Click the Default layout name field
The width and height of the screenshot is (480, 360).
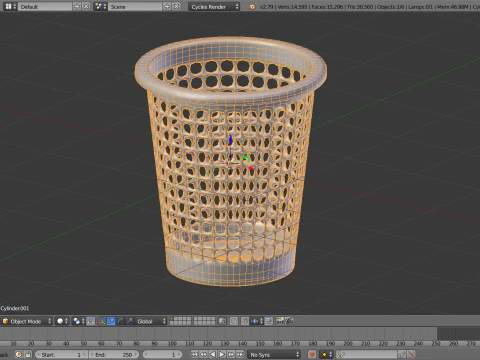pos(45,6)
